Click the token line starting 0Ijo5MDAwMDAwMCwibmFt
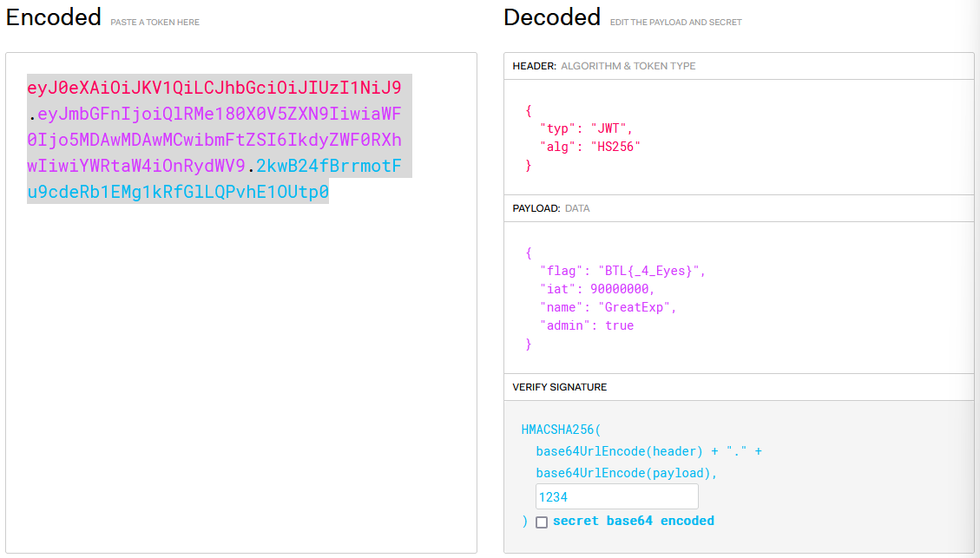 click(214, 140)
